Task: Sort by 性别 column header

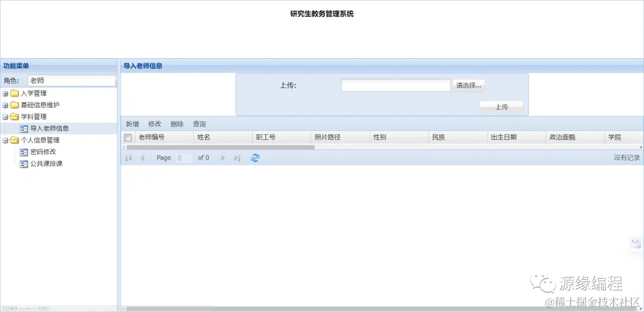Action: click(x=399, y=138)
